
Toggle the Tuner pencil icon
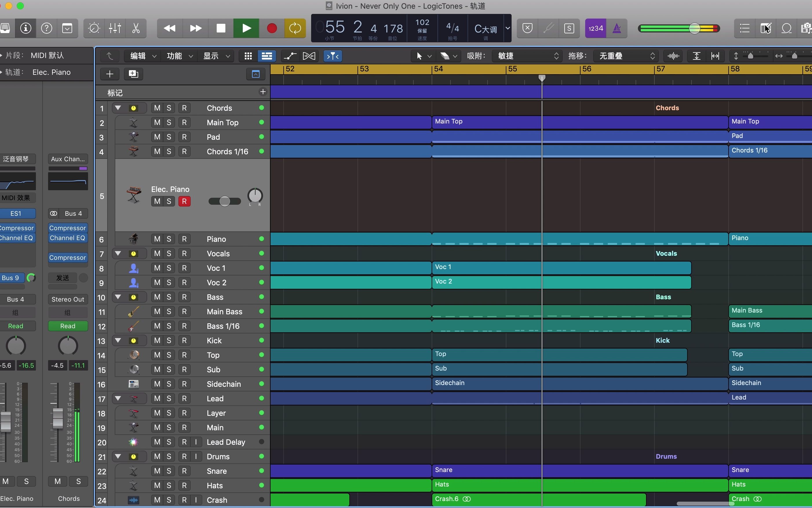tap(548, 28)
